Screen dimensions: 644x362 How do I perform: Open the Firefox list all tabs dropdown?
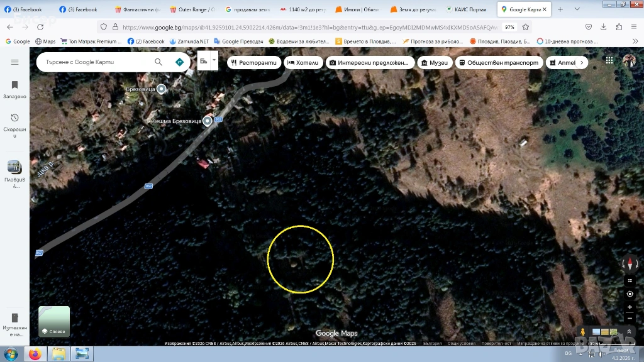pyautogui.click(x=577, y=9)
